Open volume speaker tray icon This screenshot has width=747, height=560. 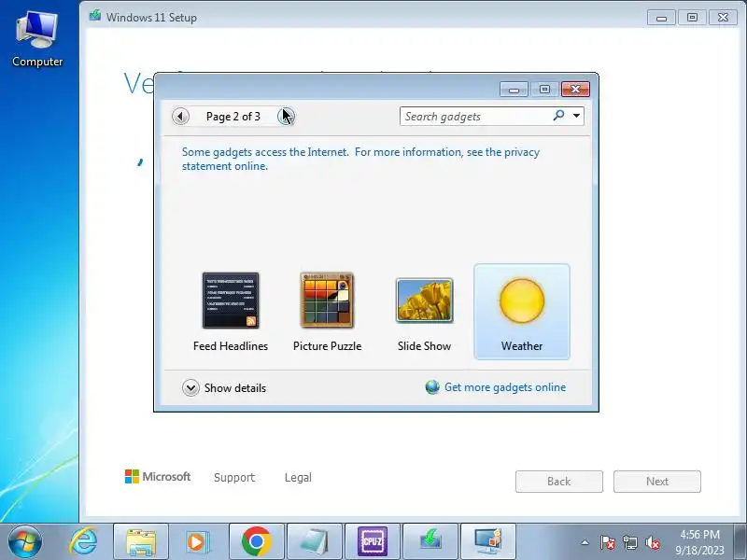click(x=653, y=542)
